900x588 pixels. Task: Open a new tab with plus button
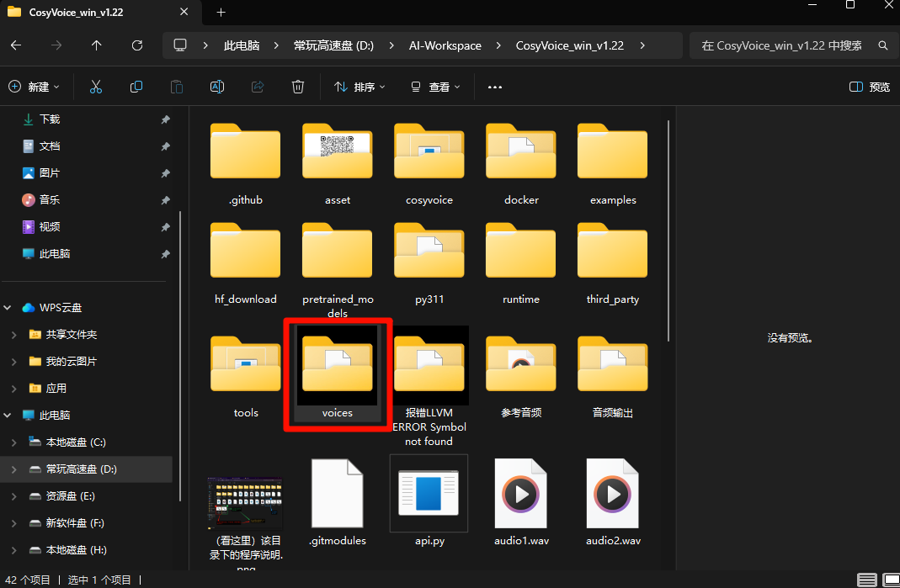click(x=221, y=12)
